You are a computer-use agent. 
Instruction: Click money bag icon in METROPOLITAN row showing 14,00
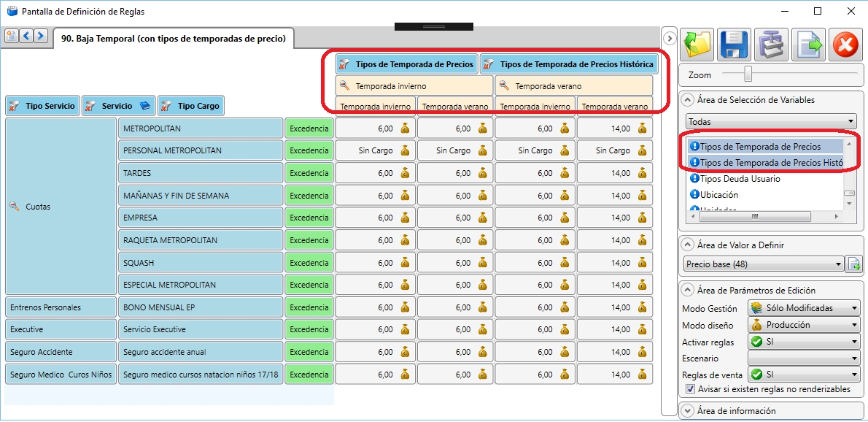(x=642, y=128)
